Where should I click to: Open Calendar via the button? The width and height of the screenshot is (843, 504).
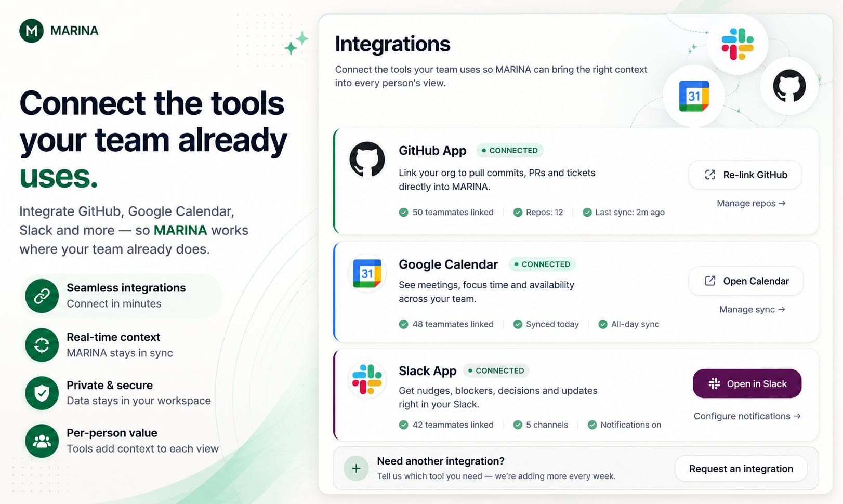tap(746, 281)
